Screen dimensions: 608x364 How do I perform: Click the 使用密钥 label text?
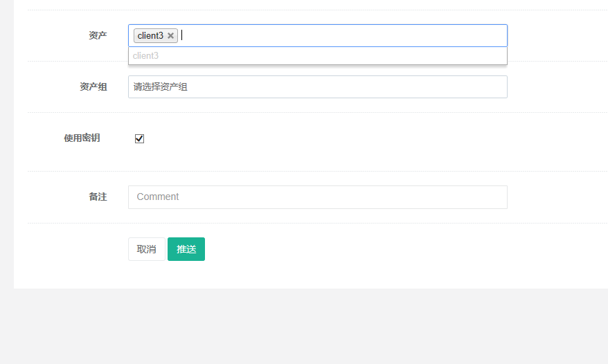[x=82, y=138]
